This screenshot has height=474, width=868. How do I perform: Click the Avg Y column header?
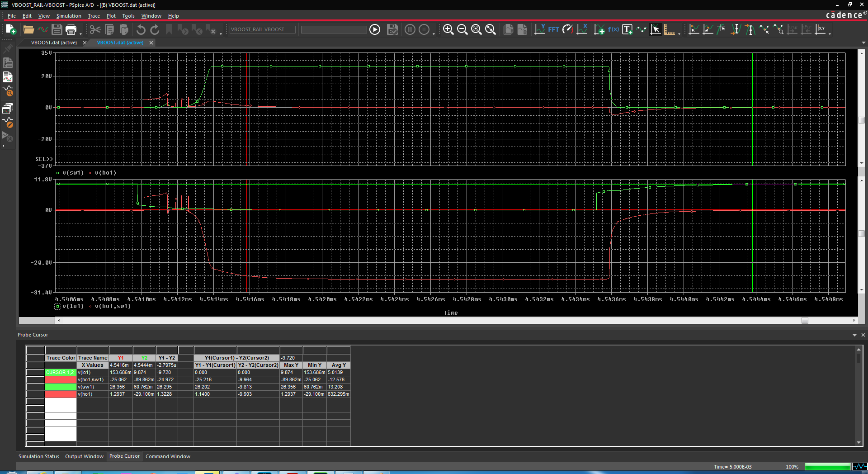[339, 365]
